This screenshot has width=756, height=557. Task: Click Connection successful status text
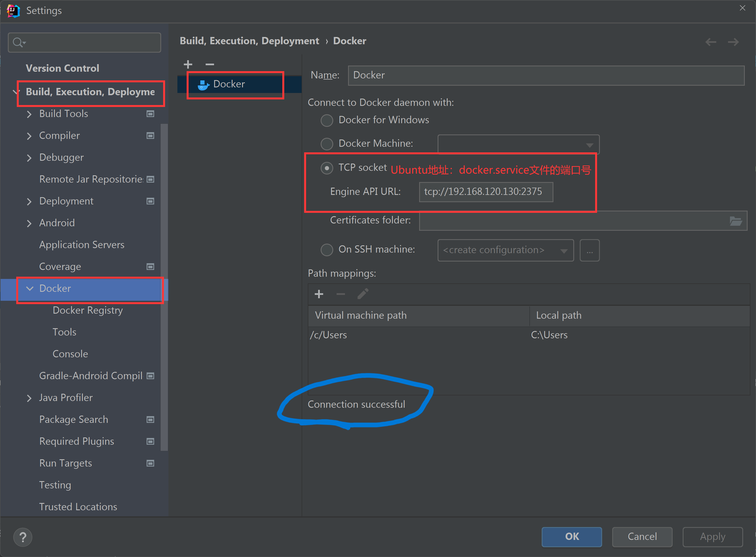[356, 404]
